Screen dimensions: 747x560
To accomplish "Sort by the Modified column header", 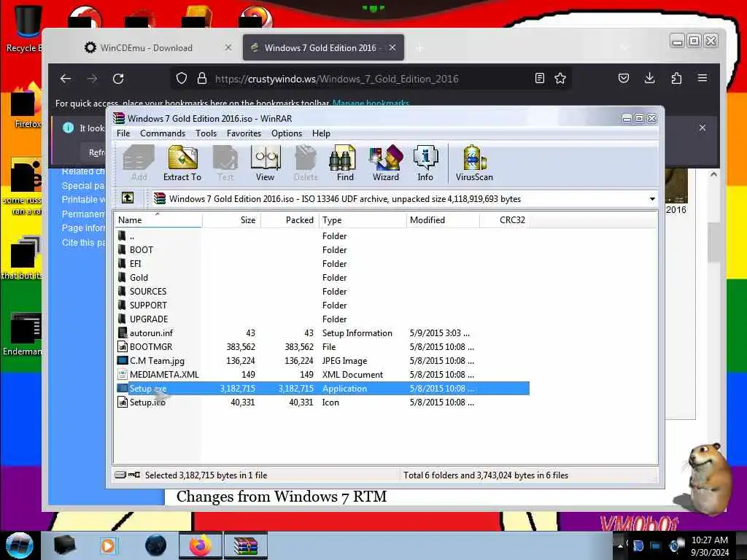I will [443, 220].
